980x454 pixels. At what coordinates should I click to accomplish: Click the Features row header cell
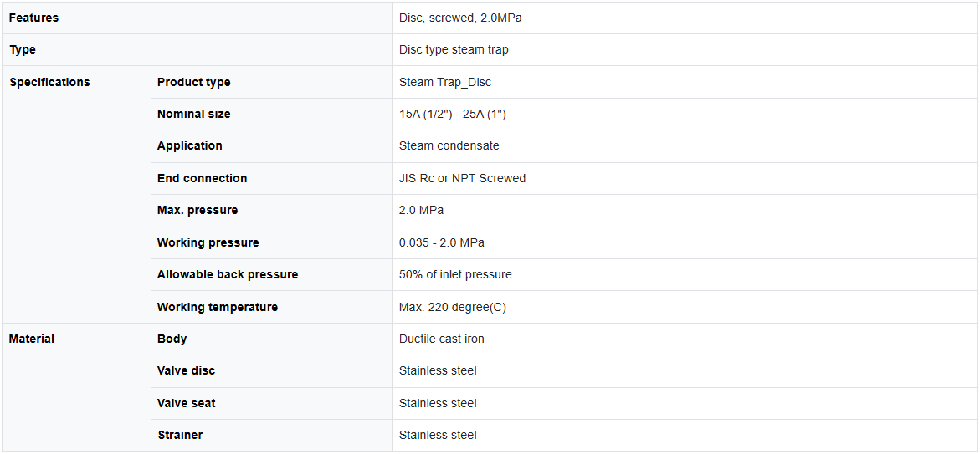pos(34,18)
